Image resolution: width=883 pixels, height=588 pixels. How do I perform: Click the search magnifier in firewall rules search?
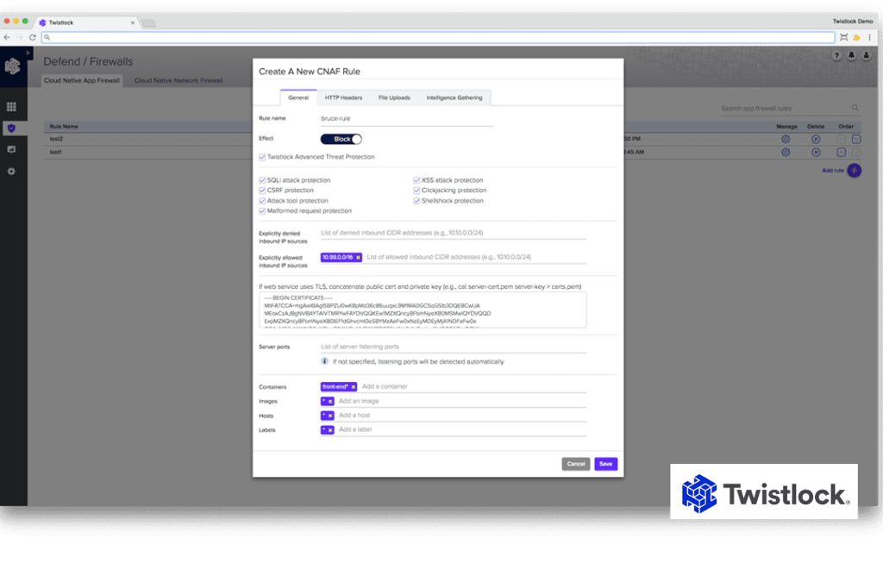click(x=855, y=108)
